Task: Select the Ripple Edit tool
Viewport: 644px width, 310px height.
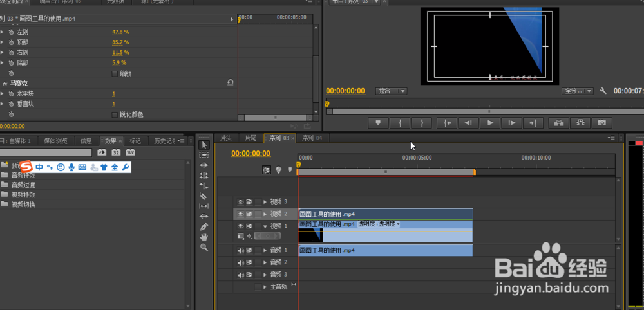Action: pos(204,165)
